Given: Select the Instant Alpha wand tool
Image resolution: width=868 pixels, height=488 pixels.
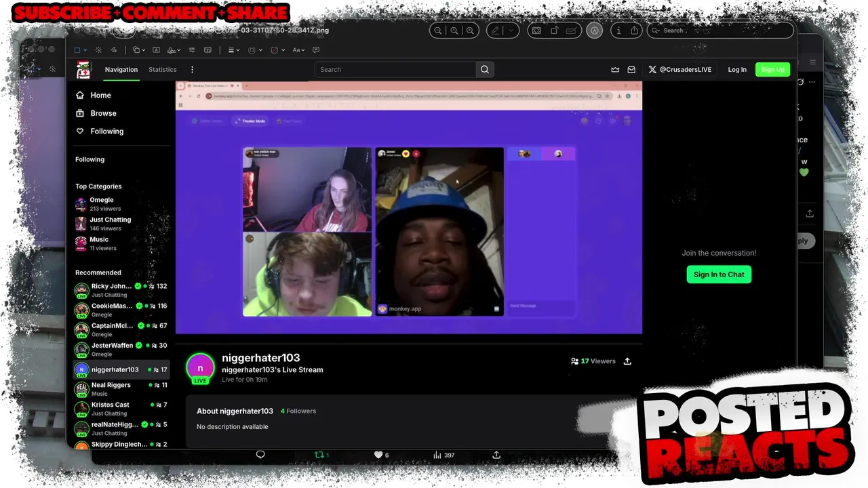Looking at the screenshot, I should point(98,50).
